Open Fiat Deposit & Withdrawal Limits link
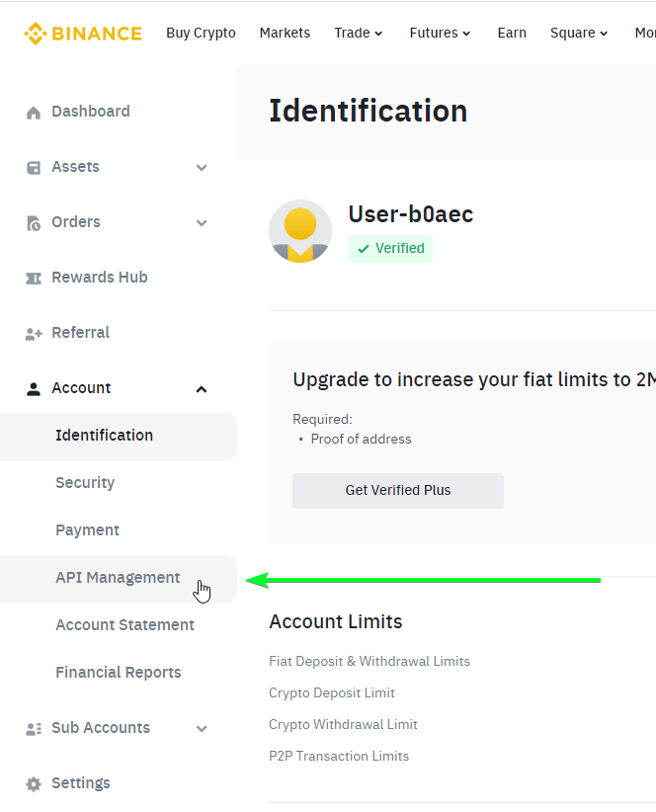 (x=369, y=661)
